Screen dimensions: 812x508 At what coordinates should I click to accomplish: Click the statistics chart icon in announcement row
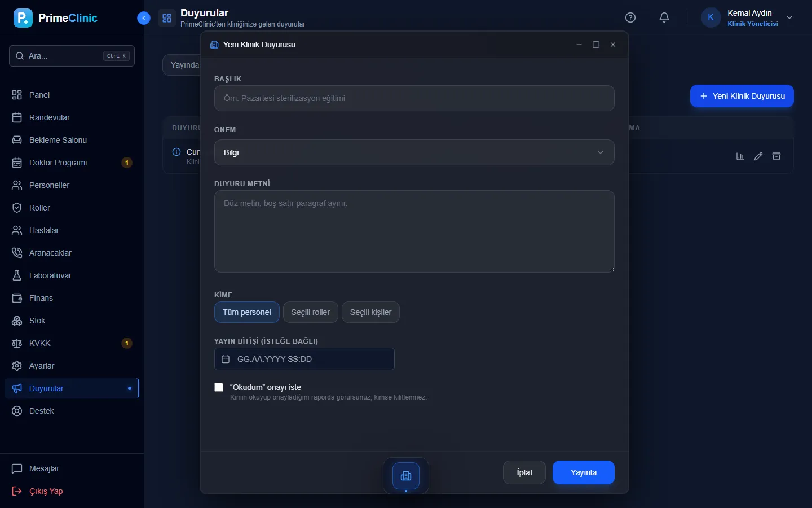pos(740,156)
